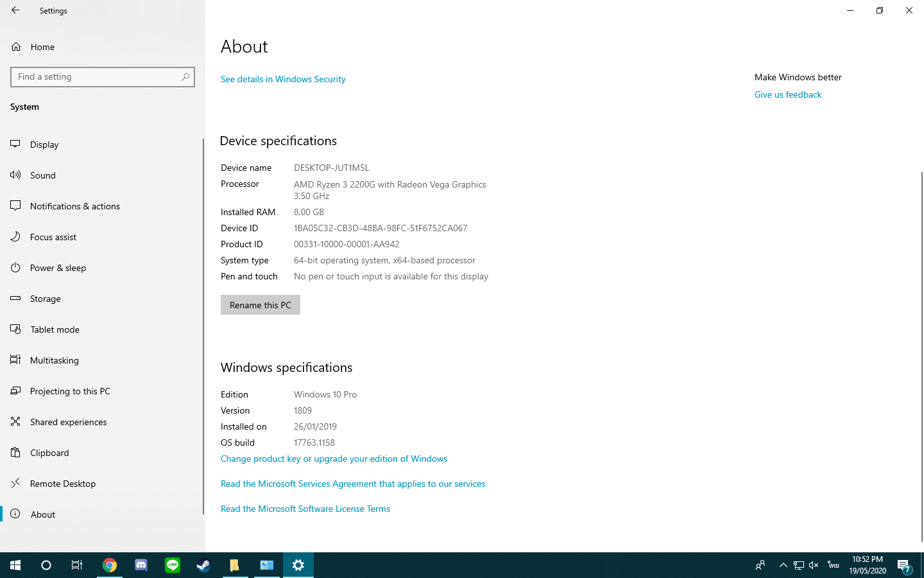The width and height of the screenshot is (924, 578).
Task: Open Tablet mode settings
Action: point(103,329)
